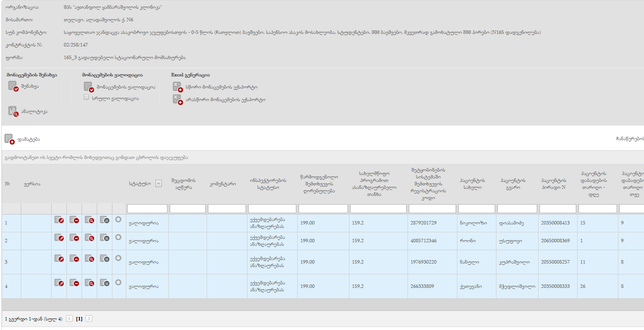This screenshot has width=644, height=330.
Task: Delete row 2 with the minus icon
Action: (x=74, y=238)
